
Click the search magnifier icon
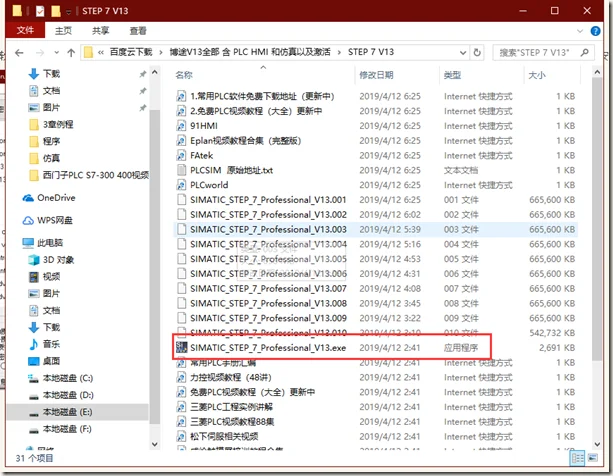[x=585, y=52]
